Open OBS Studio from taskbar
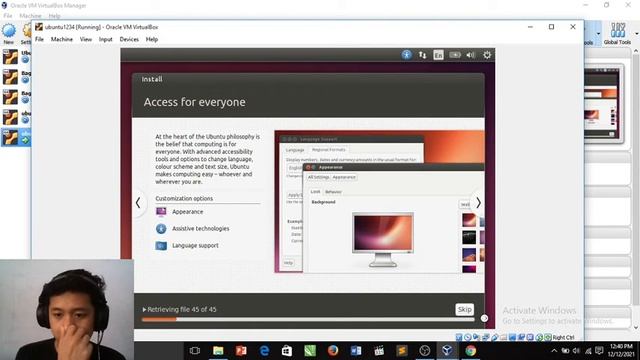Image resolution: width=640 pixels, height=360 pixels. point(424,351)
